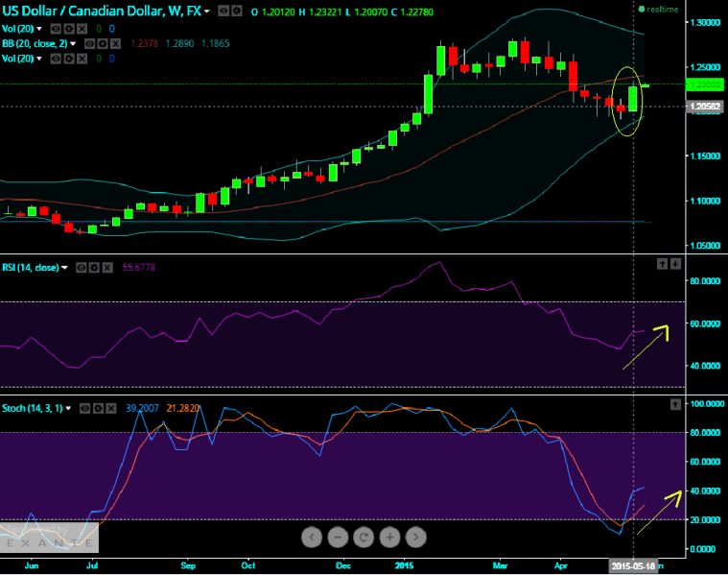Viewport: 728px width, 575px height.
Task: Remove the Vol (20) indicator above the BB row
Action: click(x=82, y=29)
